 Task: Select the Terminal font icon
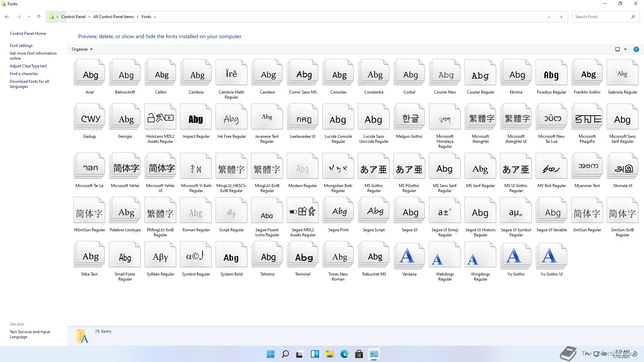click(x=303, y=254)
